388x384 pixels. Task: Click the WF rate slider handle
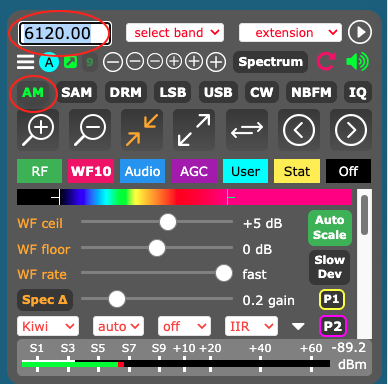tap(224, 273)
